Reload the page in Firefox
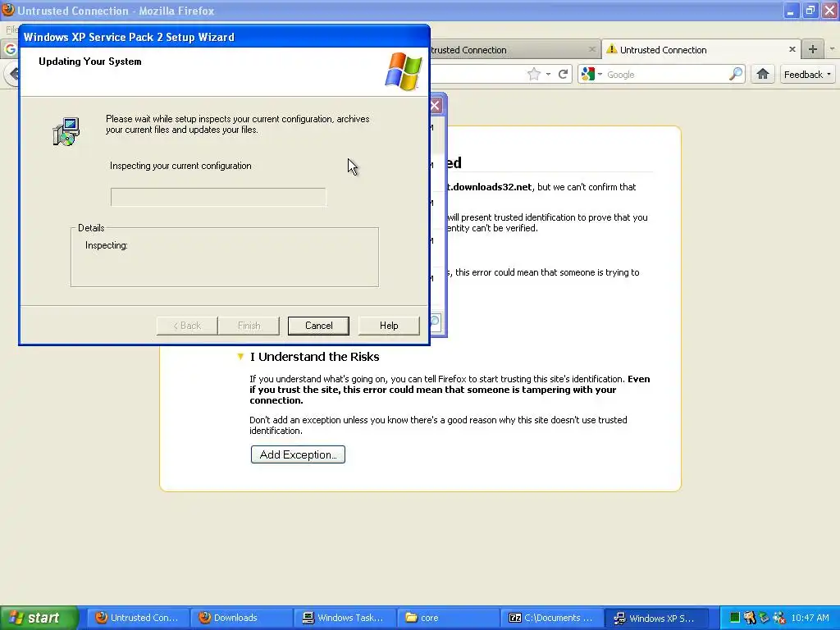The width and height of the screenshot is (840, 630). point(563,75)
